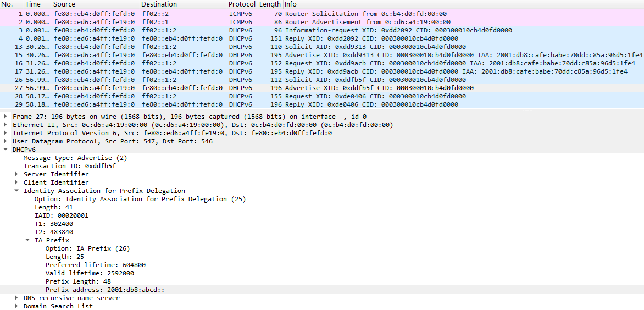Select packet 3 Information-request row

pyautogui.click(x=322, y=30)
